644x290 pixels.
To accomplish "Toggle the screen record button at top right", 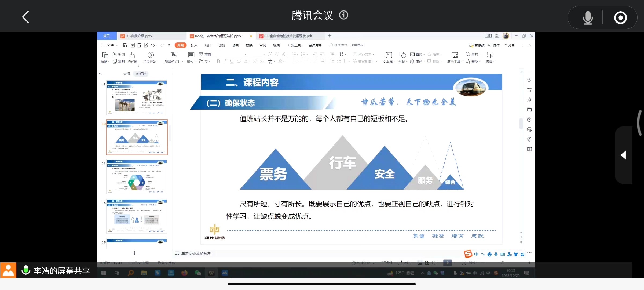I will [x=620, y=18].
